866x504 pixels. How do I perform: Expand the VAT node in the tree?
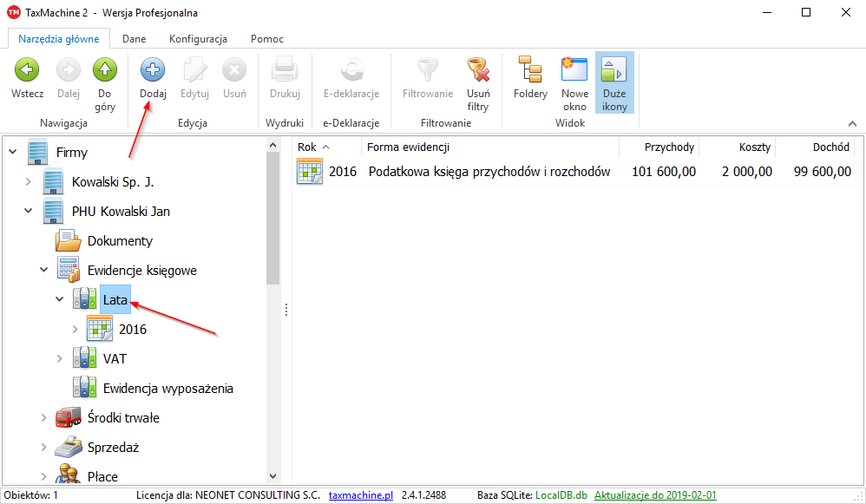tap(60, 357)
